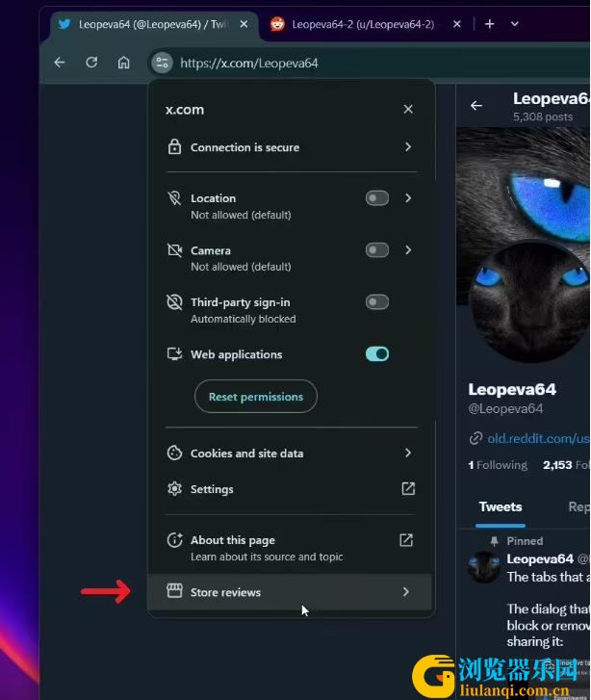Toggle the Camera permission switch
The width and height of the screenshot is (591, 700).
pyautogui.click(x=377, y=250)
